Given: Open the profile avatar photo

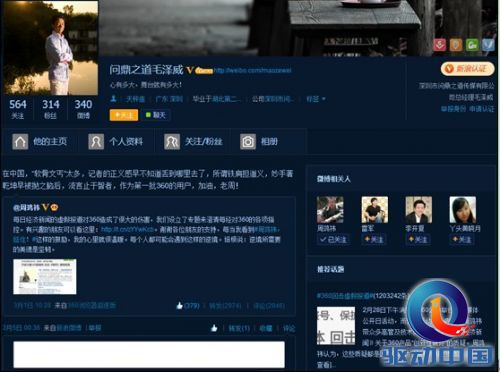Looking at the screenshot, I should (51, 48).
